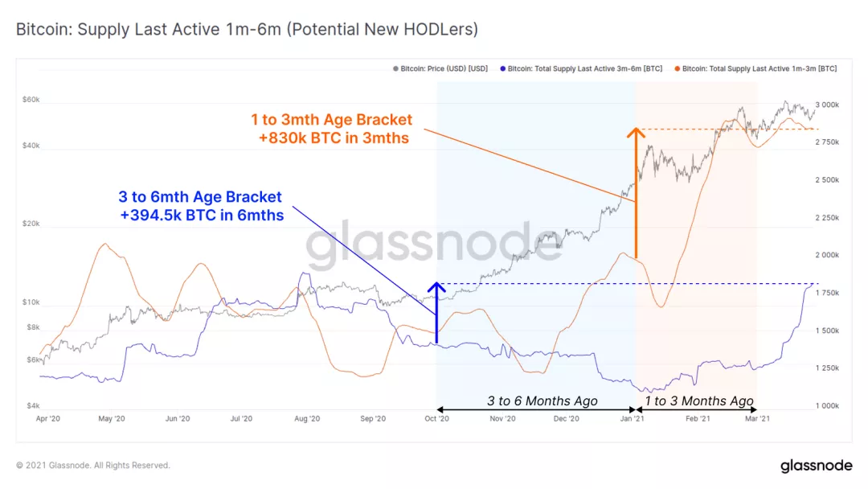Click the blue upward arrow head
The image size is (868, 489).
pos(436,287)
